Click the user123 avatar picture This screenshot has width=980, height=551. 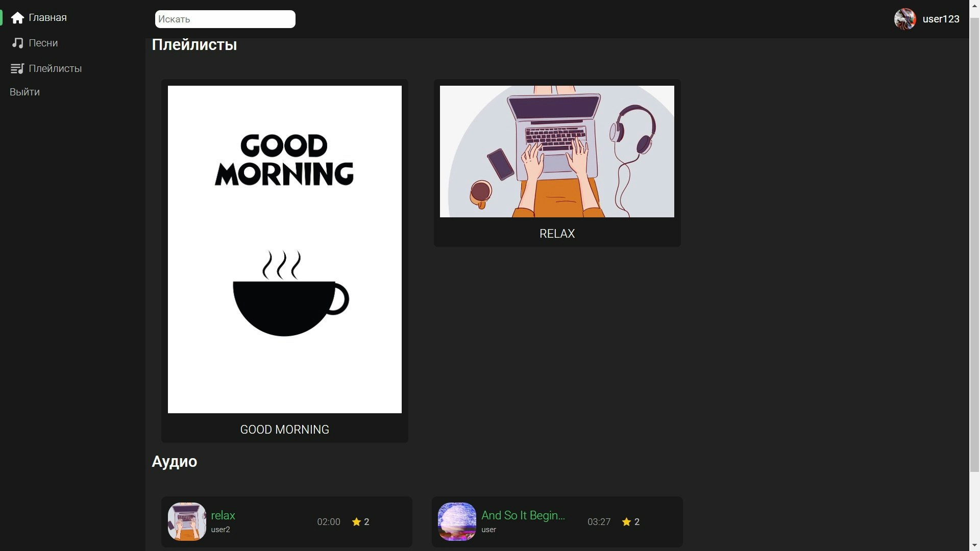(905, 19)
